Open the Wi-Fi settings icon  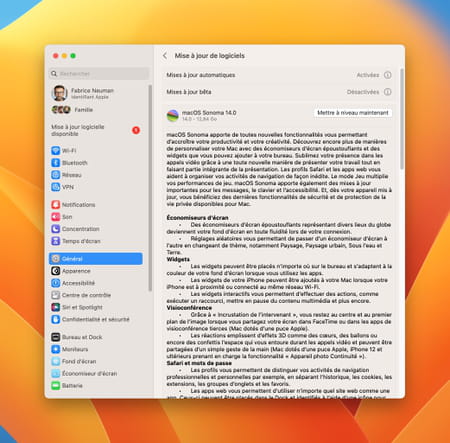[56, 150]
